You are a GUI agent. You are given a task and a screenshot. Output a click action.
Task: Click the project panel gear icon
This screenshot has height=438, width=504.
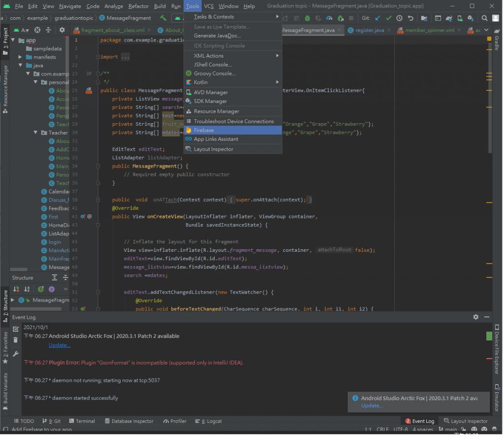point(62,30)
